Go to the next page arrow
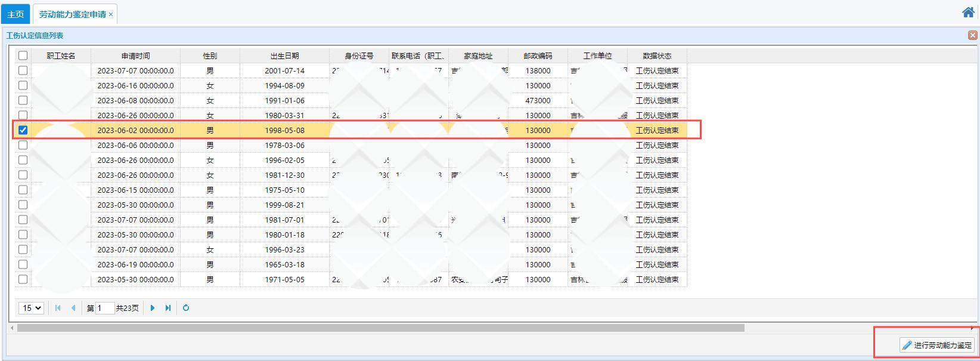The width and height of the screenshot is (980, 361). click(x=153, y=308)
